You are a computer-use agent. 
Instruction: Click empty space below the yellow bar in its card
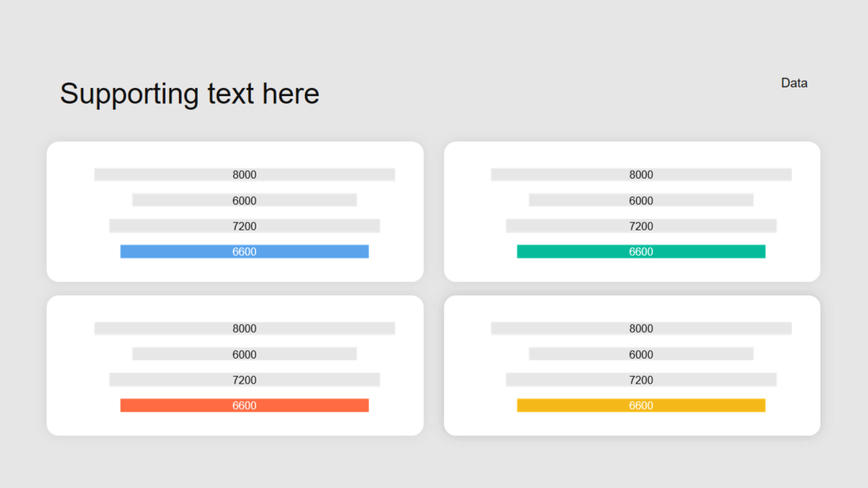pyautogui.click(x=641, y=424)
